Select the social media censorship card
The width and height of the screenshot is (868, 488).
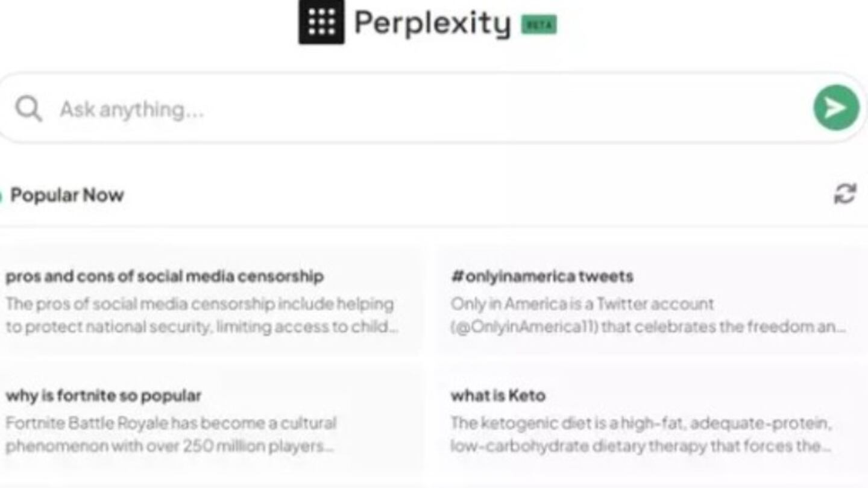[210, 301]
